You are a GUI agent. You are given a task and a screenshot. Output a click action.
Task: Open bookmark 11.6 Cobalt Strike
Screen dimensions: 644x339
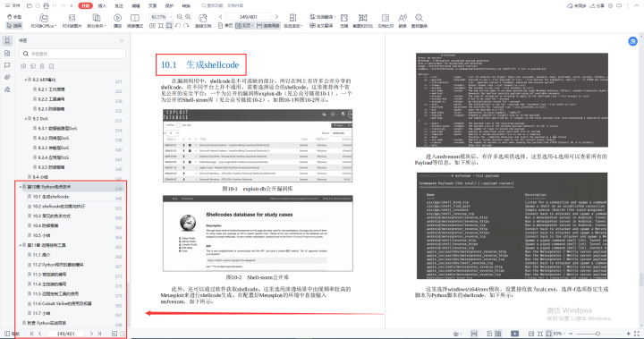click(x=62, y=303)
